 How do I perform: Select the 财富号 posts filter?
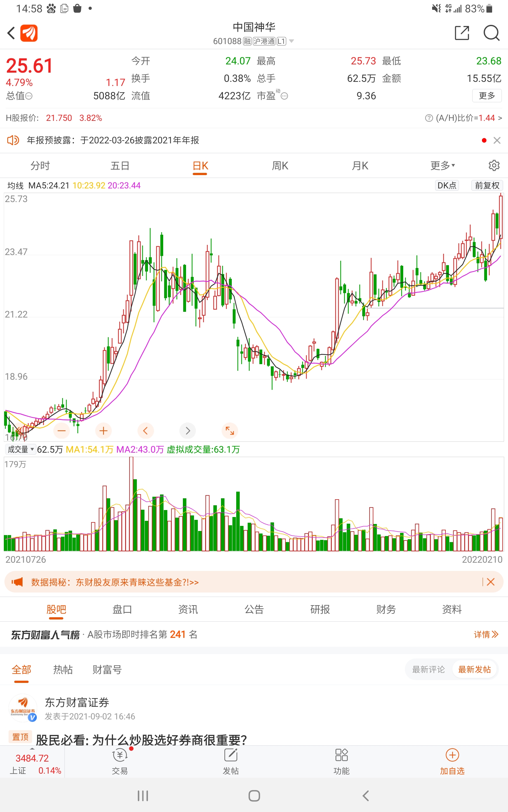(107, 670)
